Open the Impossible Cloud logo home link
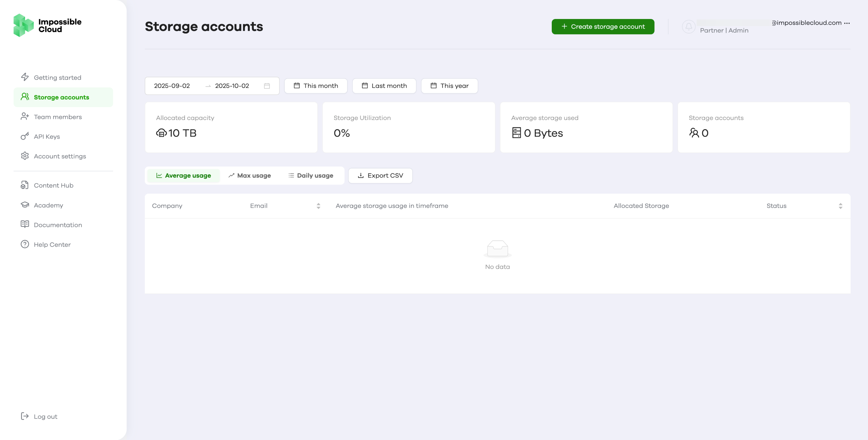 click(x=48, y=25)
